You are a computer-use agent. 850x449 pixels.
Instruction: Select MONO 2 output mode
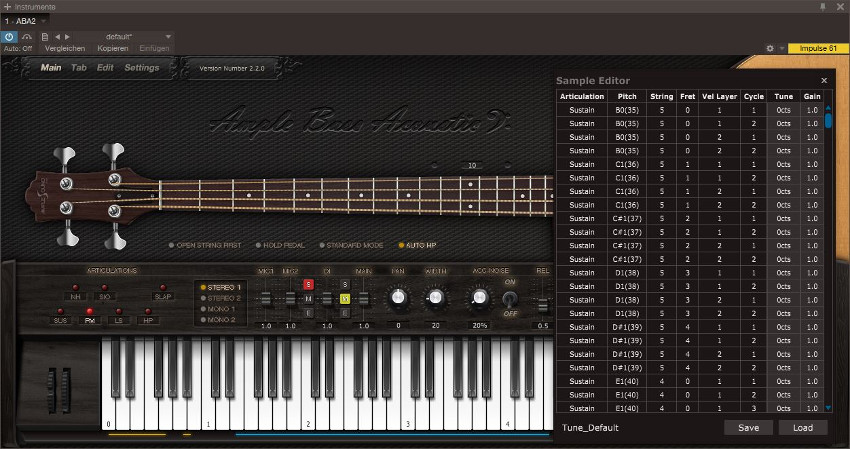[x=218, y=320]
